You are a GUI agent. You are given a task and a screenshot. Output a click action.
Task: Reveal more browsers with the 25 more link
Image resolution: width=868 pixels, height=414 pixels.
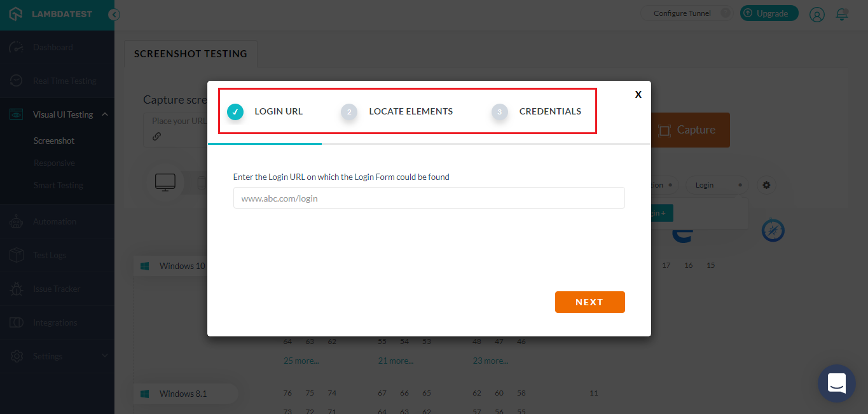click(x=300, y=361)
